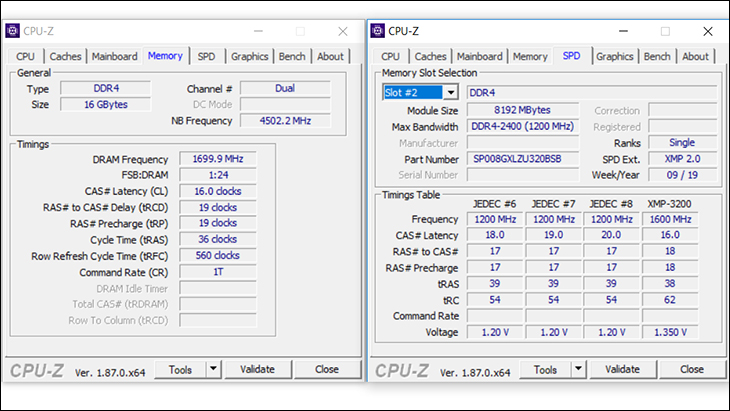Select the SPD tab in right window

point(572,55)
